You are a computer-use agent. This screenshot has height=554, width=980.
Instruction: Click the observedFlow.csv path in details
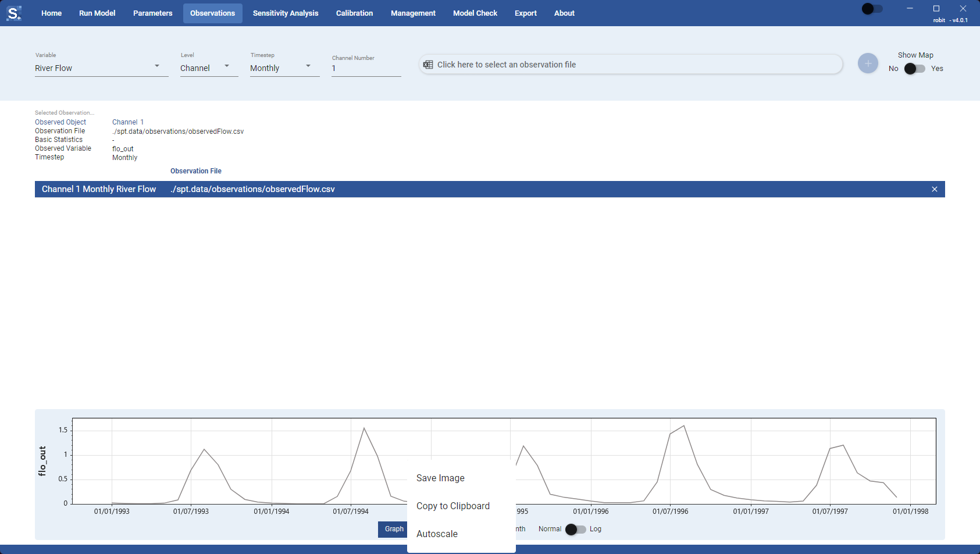[x=178, y=132]
